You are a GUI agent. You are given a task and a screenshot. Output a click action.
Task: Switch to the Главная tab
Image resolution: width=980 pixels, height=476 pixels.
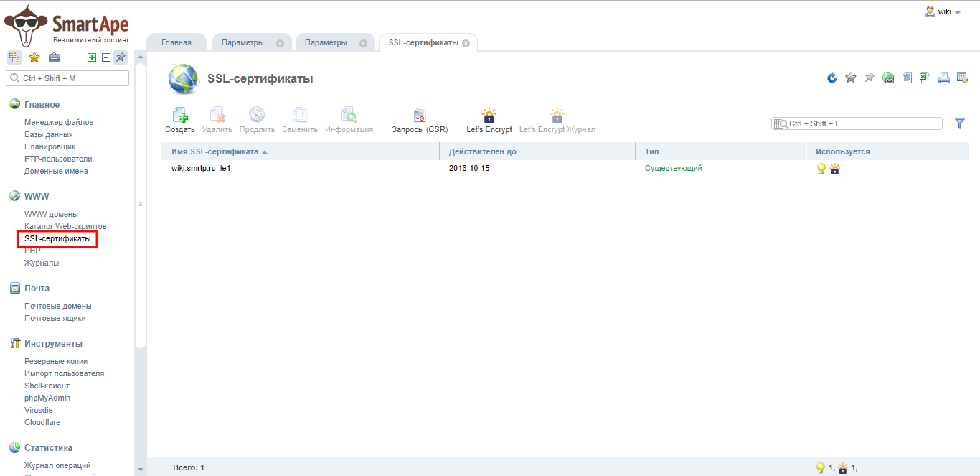(x=176, y=42)
